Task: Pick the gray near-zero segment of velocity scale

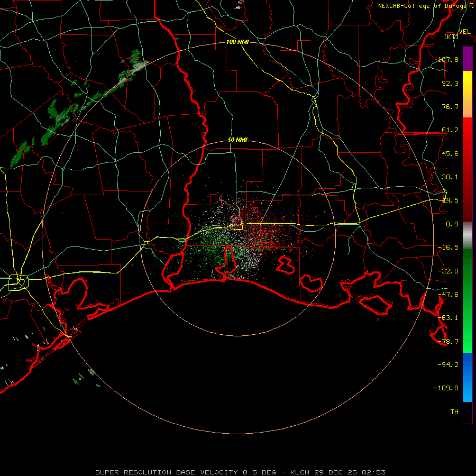Action: (x=467, y=235)
